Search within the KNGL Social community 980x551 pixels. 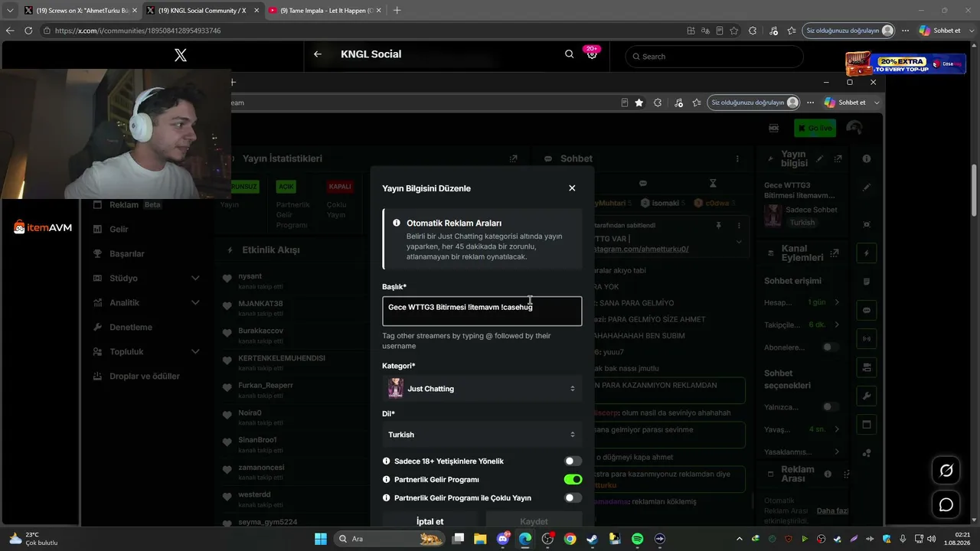tap(569, 54)
